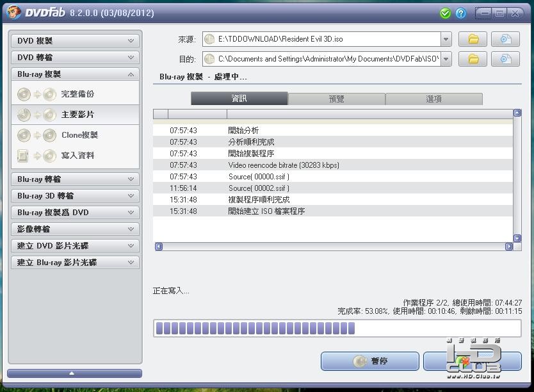Select log row 開始分析
The image size is (534, 392).
pyautogui.click(x=333, y=130)
